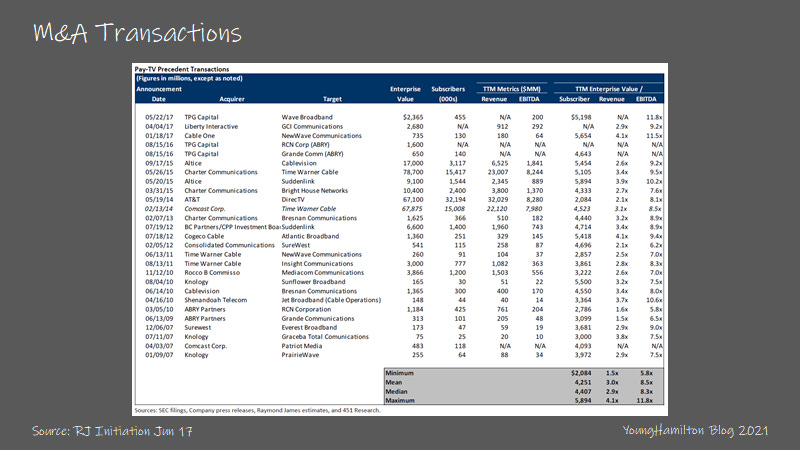
Task: Click target 'Sunflower Broadband'
Action: click(x=313, y=282)
